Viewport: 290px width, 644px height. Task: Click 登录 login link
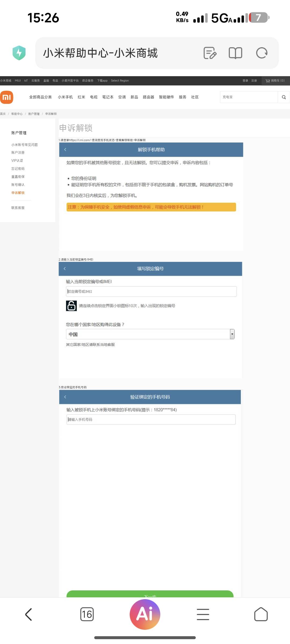(x=245, y=80)
